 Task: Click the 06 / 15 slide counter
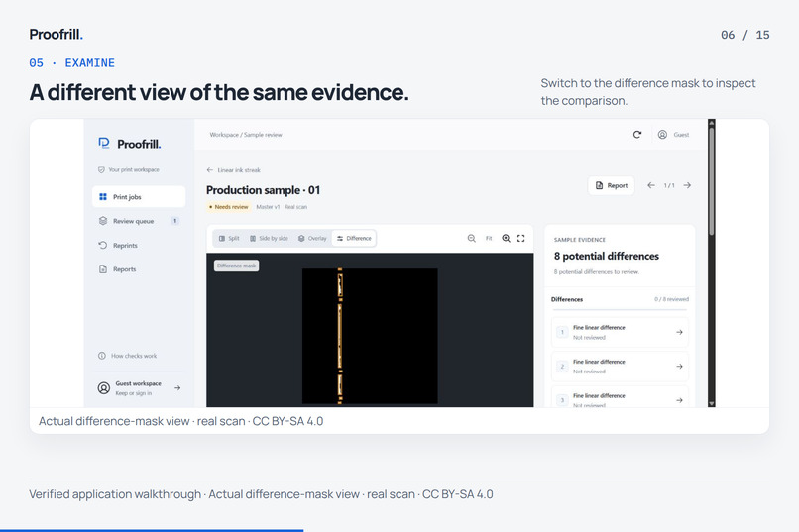(745, 35)
